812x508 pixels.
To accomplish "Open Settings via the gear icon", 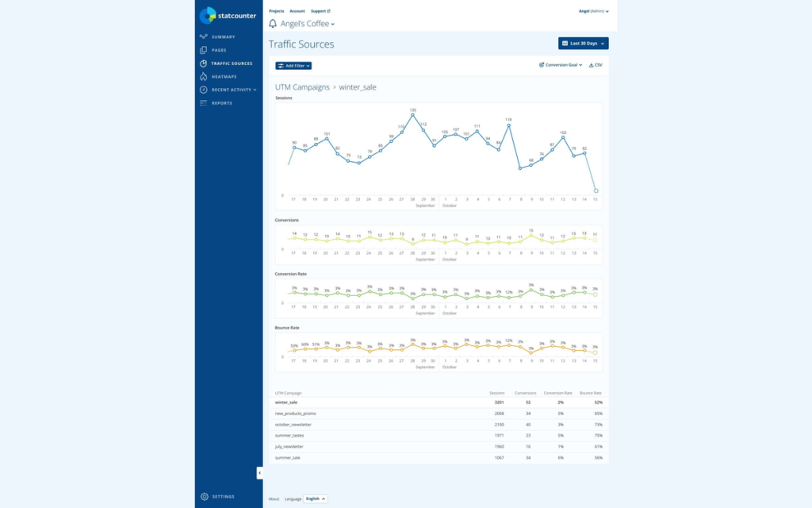I will pyautogui.click(x=205, y=497).
